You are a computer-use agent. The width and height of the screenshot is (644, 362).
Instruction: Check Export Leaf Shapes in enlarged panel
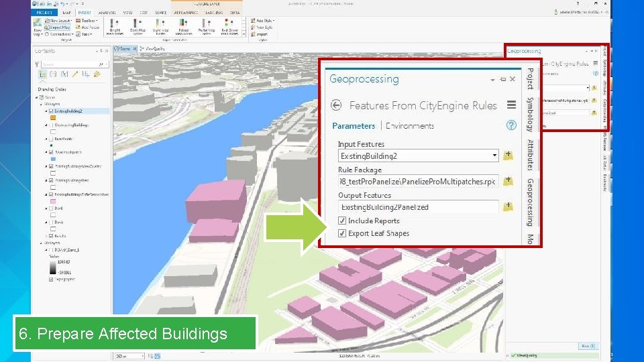341,233
